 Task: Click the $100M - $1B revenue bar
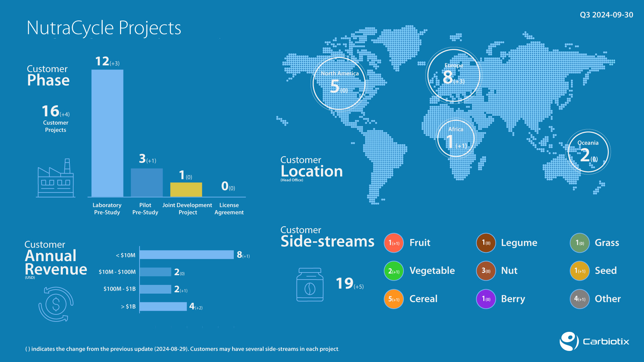pos(156,289)
